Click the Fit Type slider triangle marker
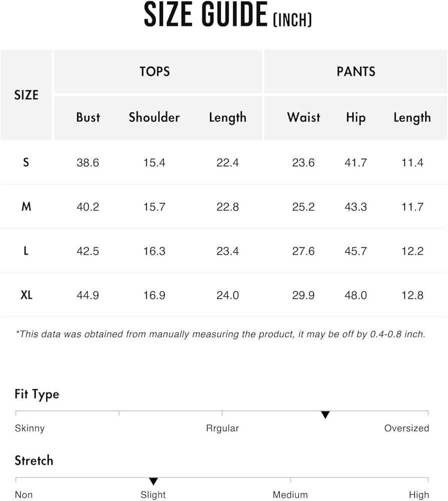 click(x=325, y=414)
